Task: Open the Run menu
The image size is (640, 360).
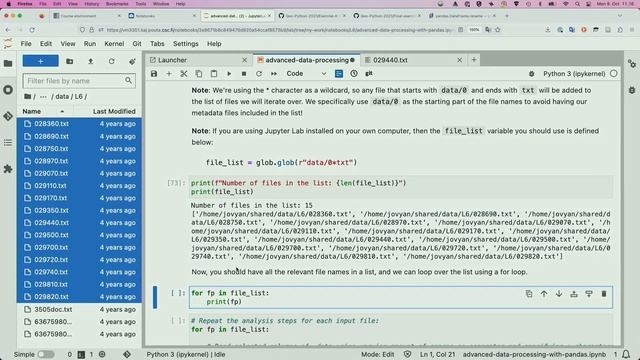Action: pyautogui.click(x=90, y=44)
